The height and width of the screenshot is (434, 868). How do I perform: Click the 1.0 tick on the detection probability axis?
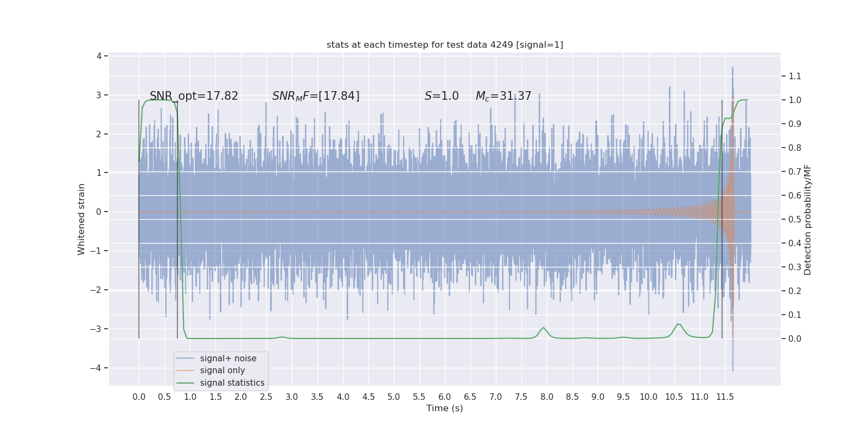pos(795,100)
